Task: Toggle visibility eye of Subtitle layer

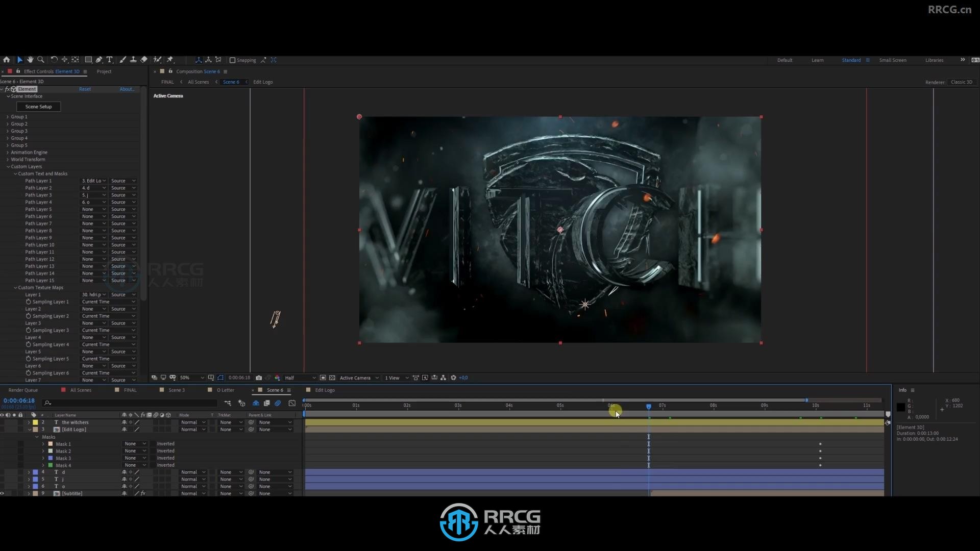Action: (x=2, y=493)
